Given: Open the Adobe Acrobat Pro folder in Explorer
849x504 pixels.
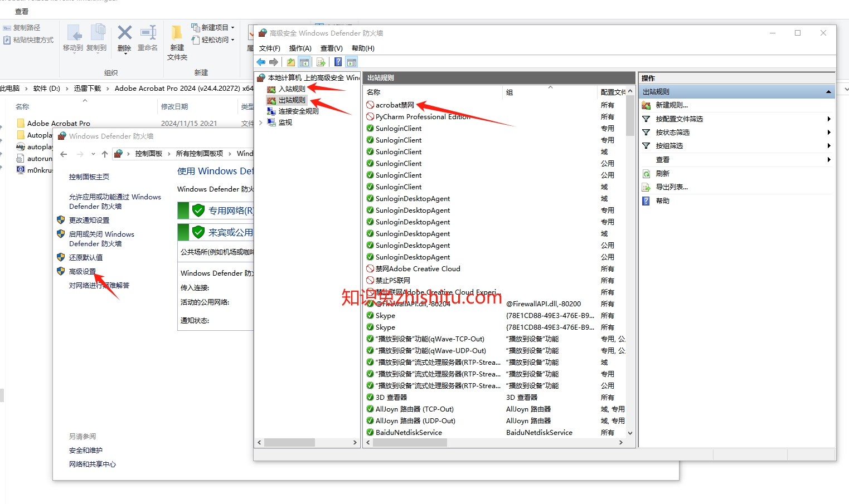Looking at the screenshot, I should 59,124.
